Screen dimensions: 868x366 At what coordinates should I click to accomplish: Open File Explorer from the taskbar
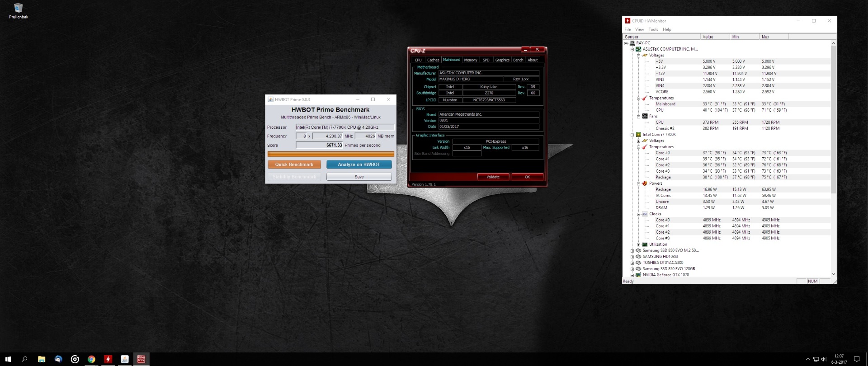pyautogui.click(x=41, y=359)
